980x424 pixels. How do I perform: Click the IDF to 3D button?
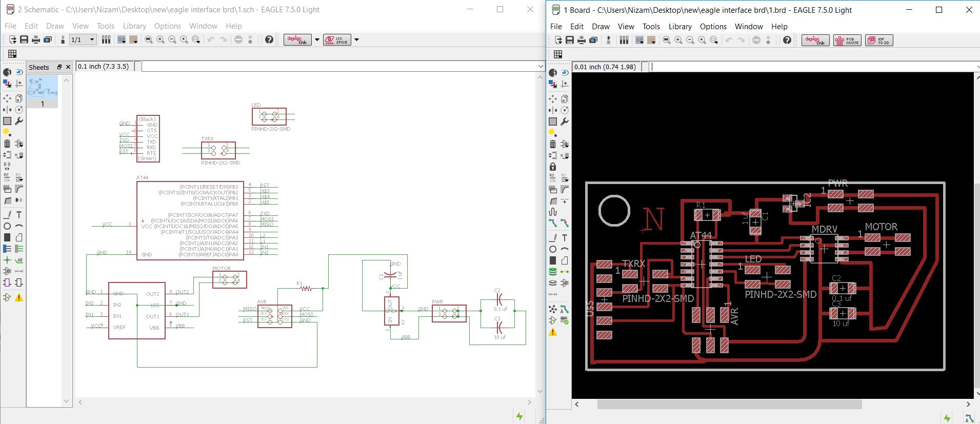pos(879,40)
